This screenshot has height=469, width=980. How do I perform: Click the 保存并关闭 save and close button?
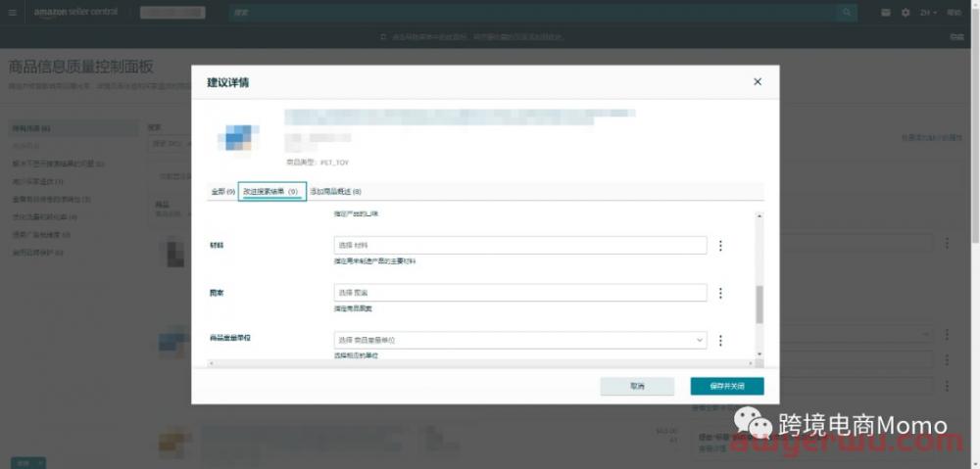pyautogui.click(x=726, y=386)
